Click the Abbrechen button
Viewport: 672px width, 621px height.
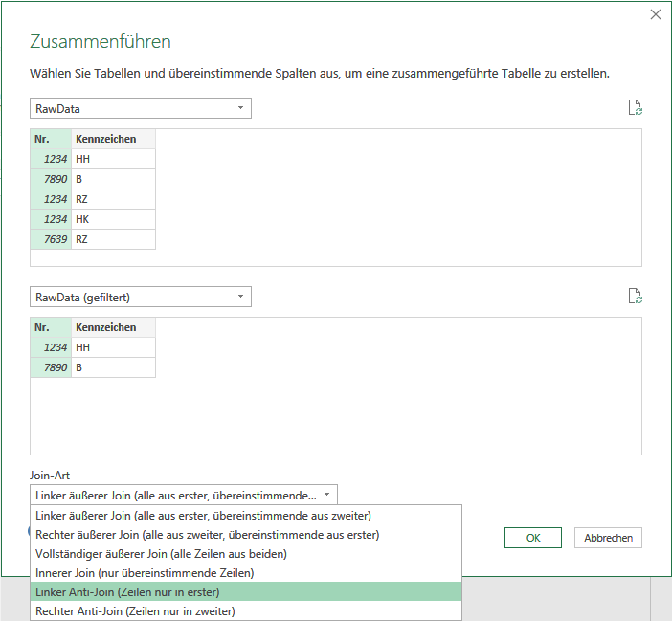(x=608, y=538)
